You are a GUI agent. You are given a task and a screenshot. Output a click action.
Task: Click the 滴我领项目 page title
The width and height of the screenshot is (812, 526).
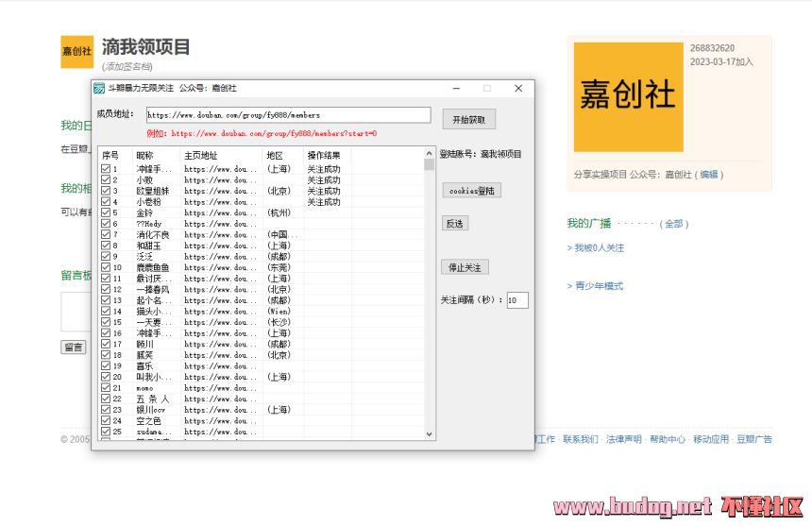click(x=145, y=47)
